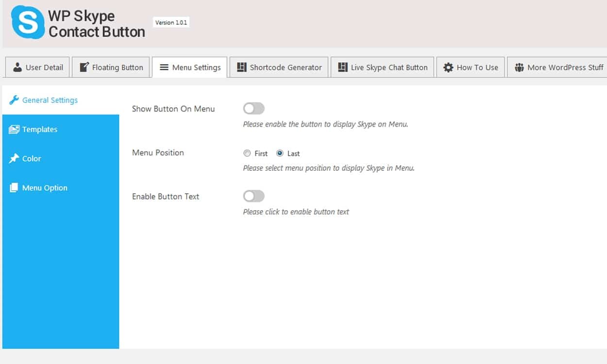Click the 'Please select menu position' hint text

(329, 168)
